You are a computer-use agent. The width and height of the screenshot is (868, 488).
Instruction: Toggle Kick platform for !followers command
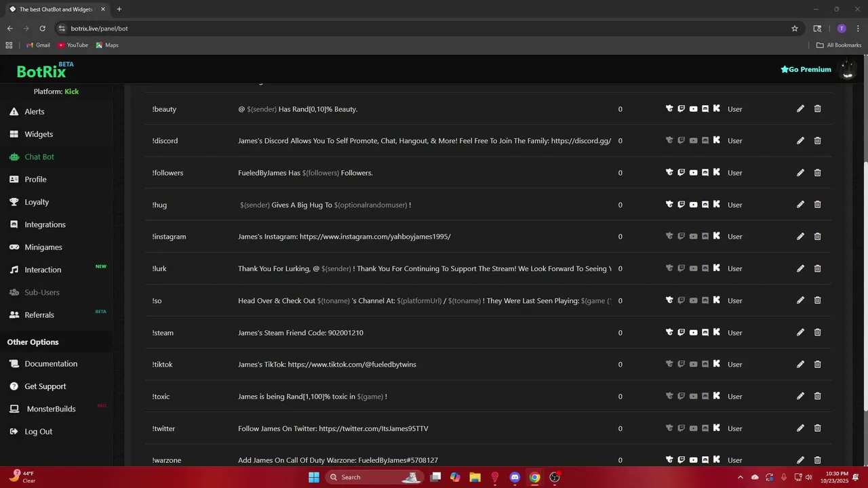[717, 172]
